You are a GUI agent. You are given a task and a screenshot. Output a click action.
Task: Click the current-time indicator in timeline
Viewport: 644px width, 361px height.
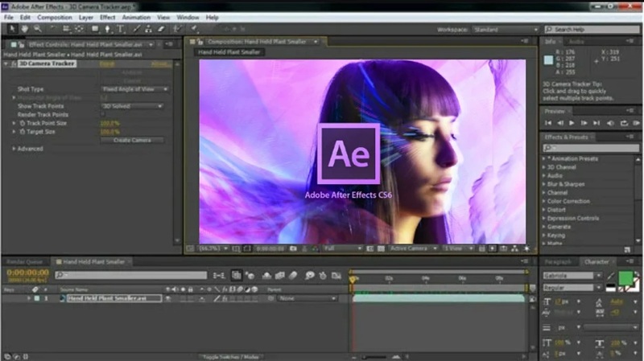click(353, 279)
